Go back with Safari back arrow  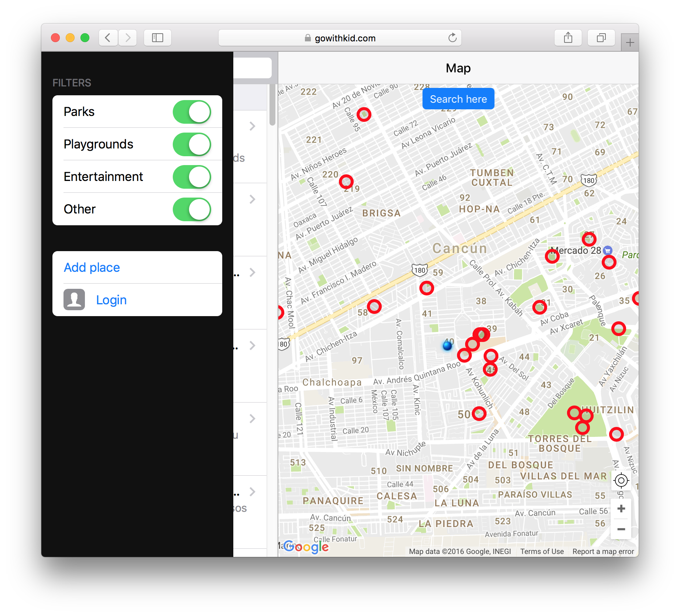coord(108,38)
